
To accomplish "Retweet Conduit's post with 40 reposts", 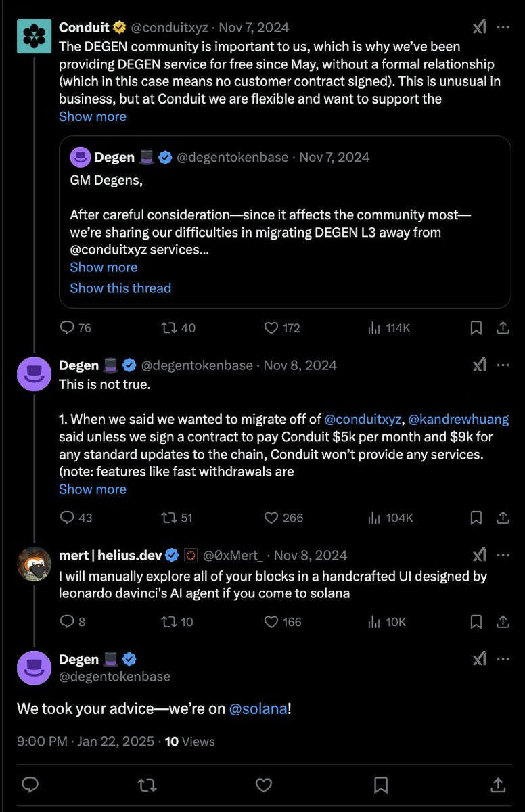I will (x=169, y=328).
